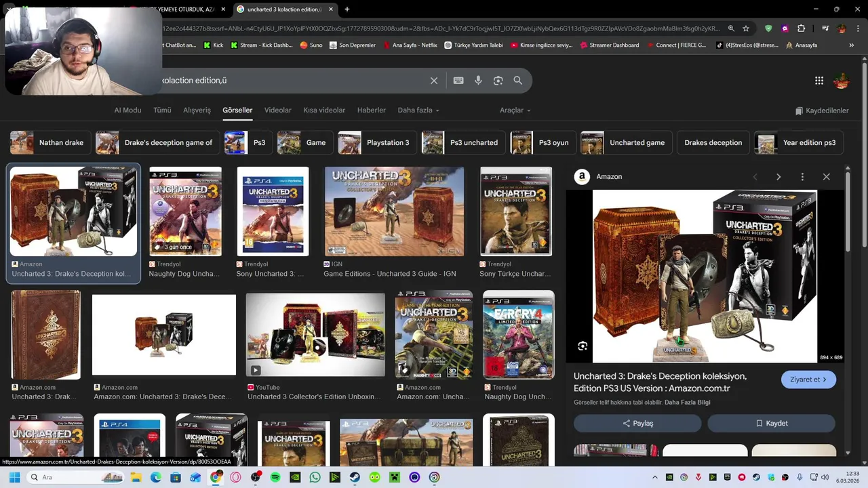Open Daha Fazla Bilgi link

(x=688, y=403)
